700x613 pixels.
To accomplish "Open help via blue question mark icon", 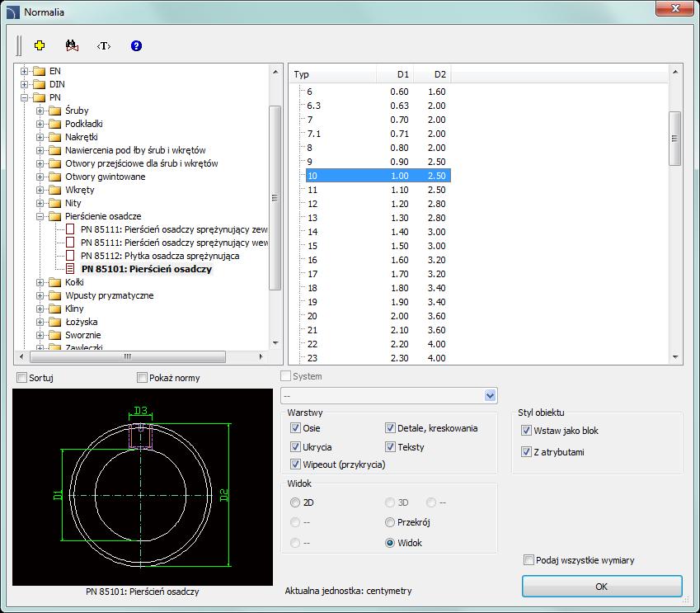I will pos(136,45).
